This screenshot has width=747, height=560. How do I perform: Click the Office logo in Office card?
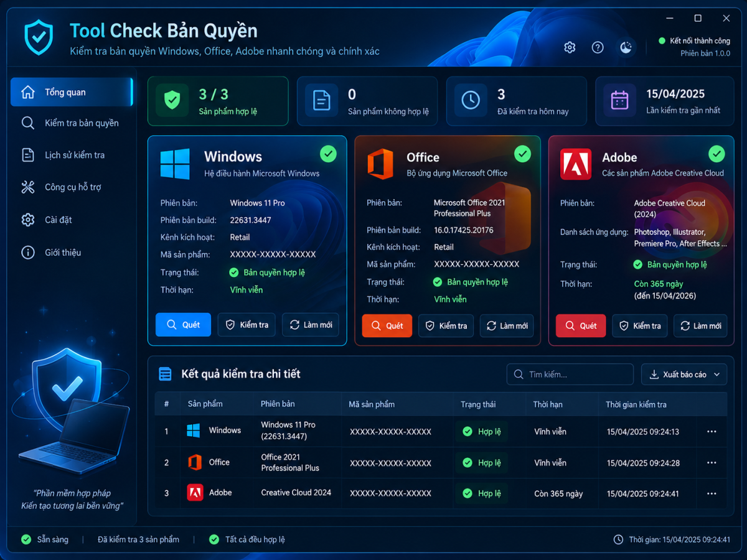380,164
